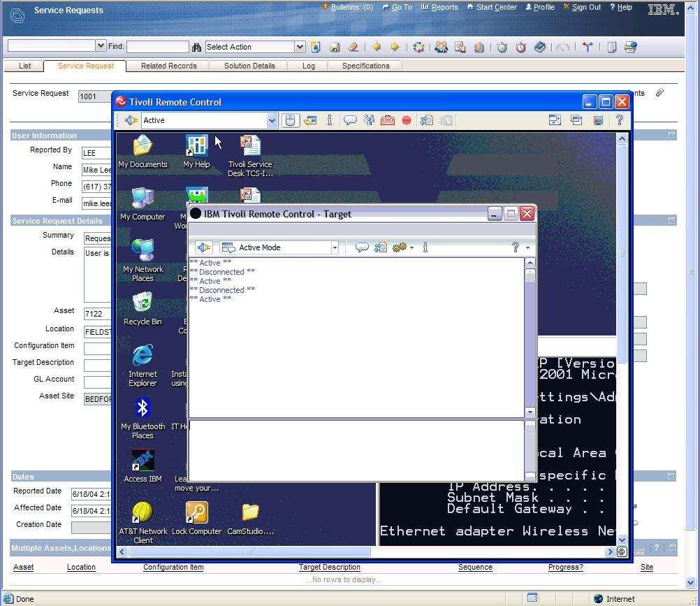
Task: Click the new record icon after Select Action
Action: tap(316, 47)
